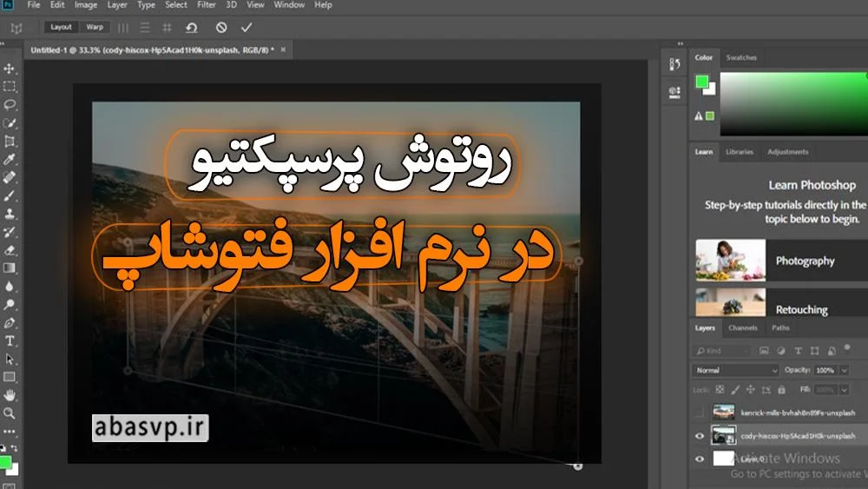Toggle lock transparent pixels in Layers
Viewport: 868px width, 489px height.
pyautogui.click(x=720, y=390)
